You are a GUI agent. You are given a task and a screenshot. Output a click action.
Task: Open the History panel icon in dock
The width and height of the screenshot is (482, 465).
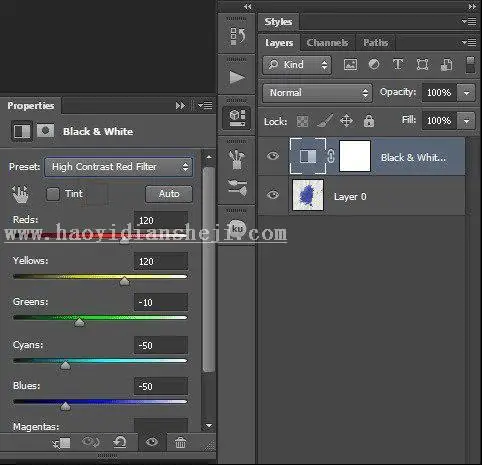coord(237,36)
